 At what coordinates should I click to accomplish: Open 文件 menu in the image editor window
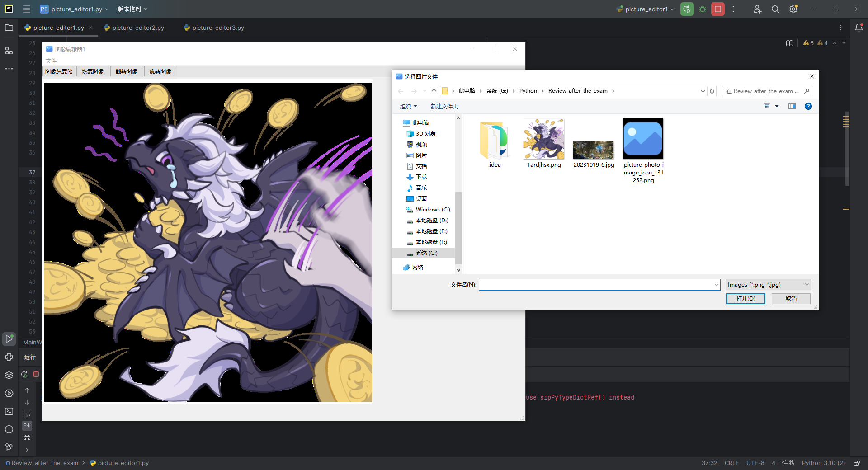51,61
